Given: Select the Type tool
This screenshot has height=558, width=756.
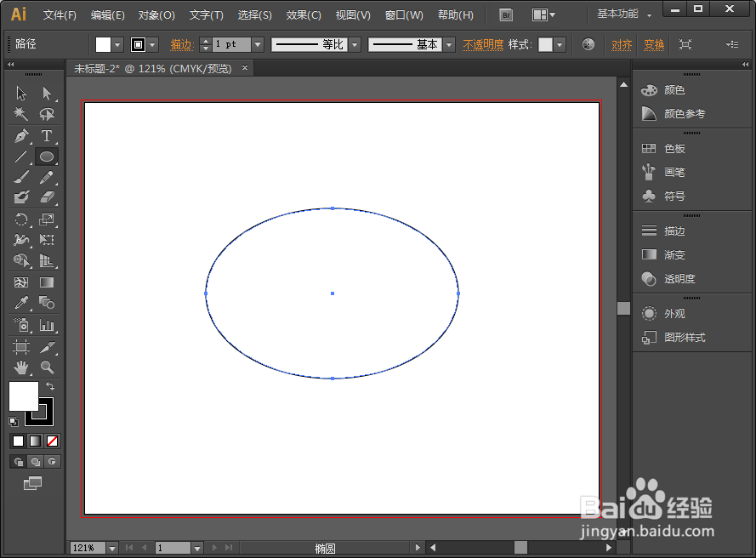Looking at the screenshot, I should [47, 135].
